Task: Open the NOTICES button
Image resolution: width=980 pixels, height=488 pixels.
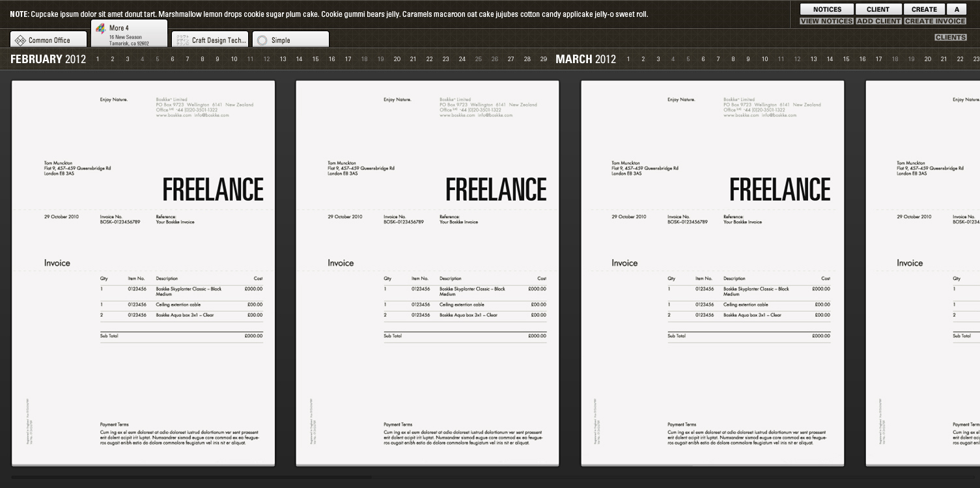Action: (827, 9)
